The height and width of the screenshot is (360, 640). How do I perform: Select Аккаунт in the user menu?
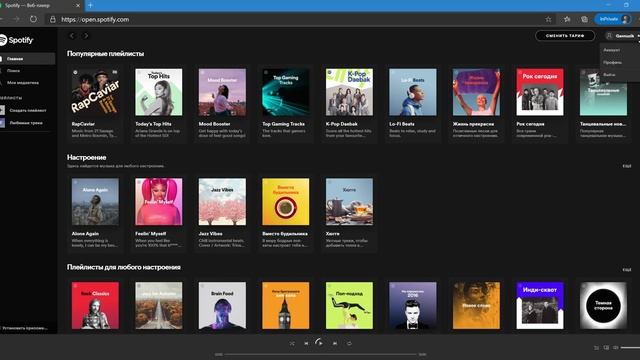(x=611, y=50)
